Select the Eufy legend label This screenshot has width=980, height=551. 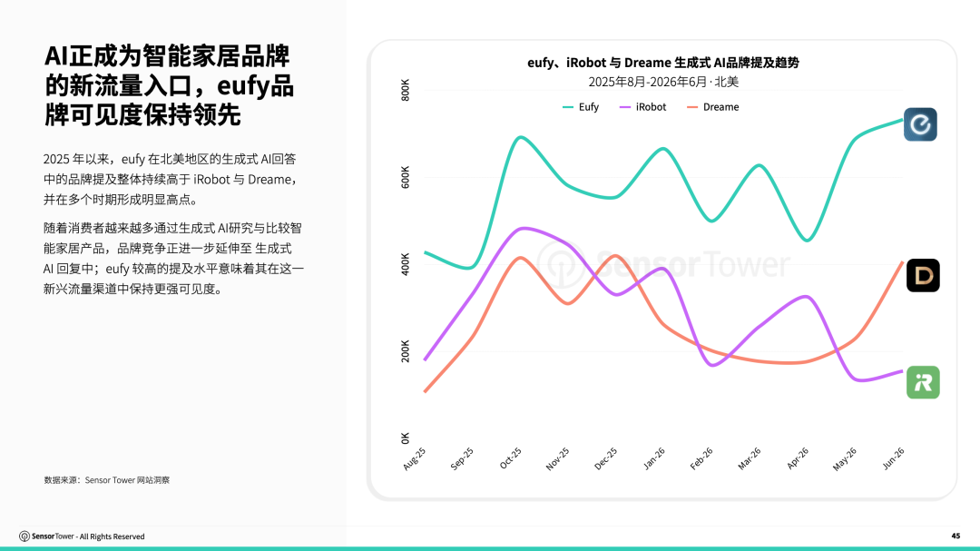click(588, 107)
